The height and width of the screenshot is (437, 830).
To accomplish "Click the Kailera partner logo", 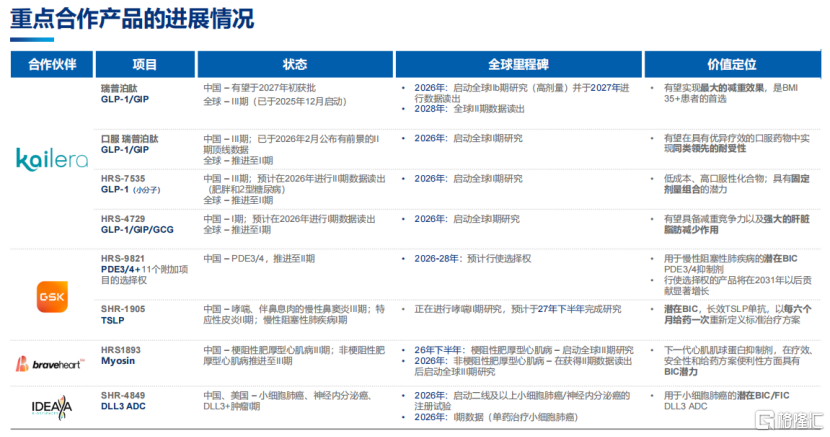I will [x=45, y=159].
